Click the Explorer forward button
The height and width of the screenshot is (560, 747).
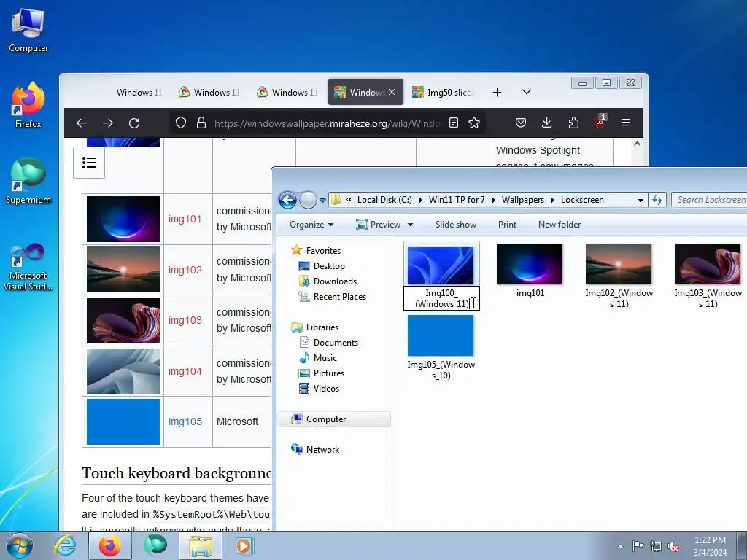pos(308,200)
